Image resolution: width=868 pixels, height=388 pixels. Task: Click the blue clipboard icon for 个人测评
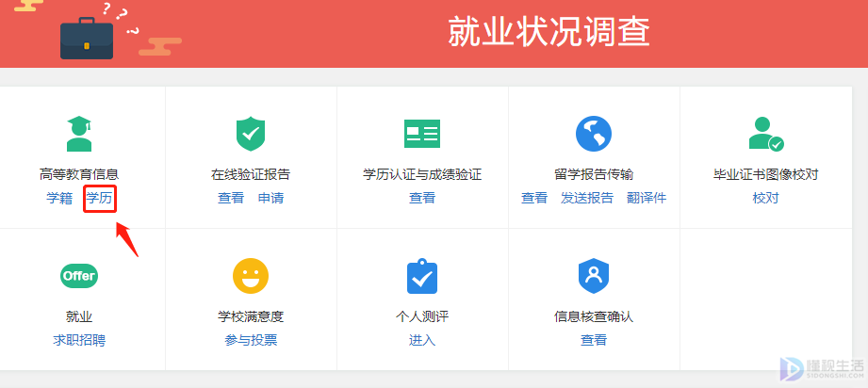point(422,276)
